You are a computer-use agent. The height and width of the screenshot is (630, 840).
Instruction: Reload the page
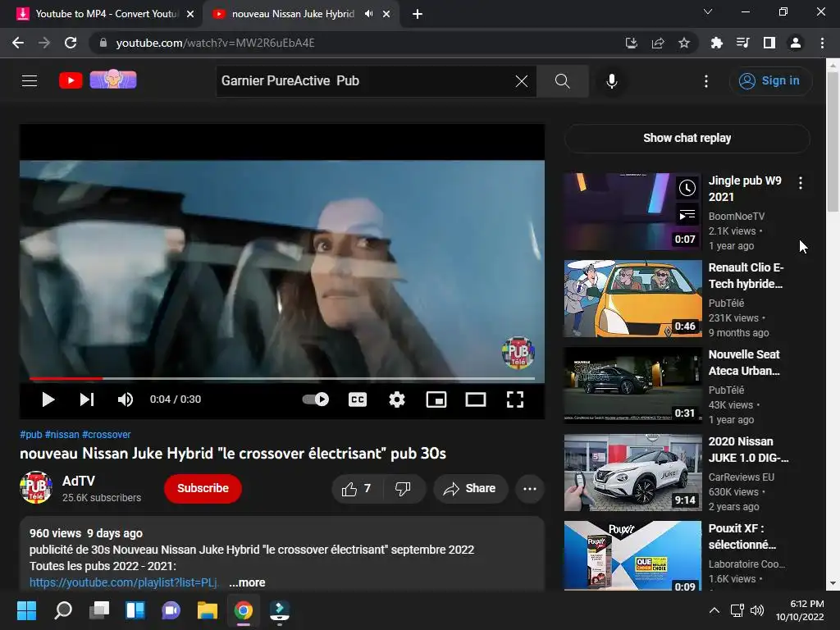pyautogui.click(x=71, y=43)
